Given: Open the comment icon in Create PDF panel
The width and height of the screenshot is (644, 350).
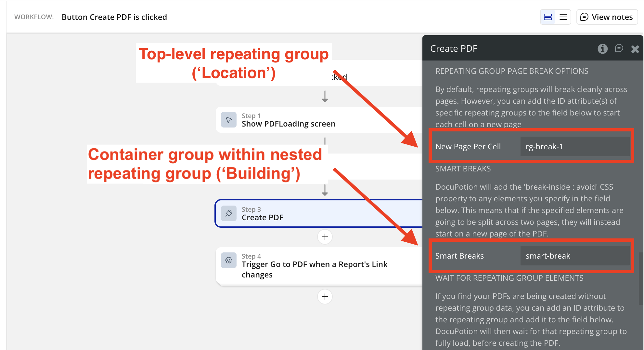Looking at the screenshot, I should [619, 48].
